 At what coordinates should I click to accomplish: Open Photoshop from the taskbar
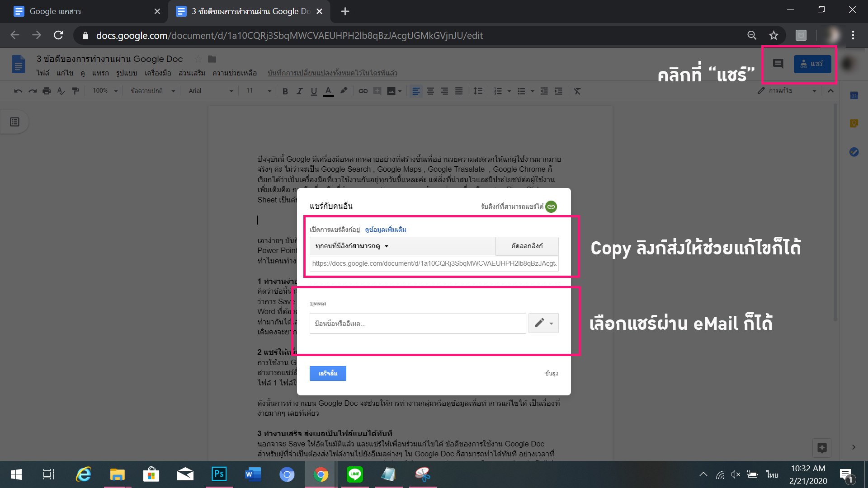pos(219,474)
